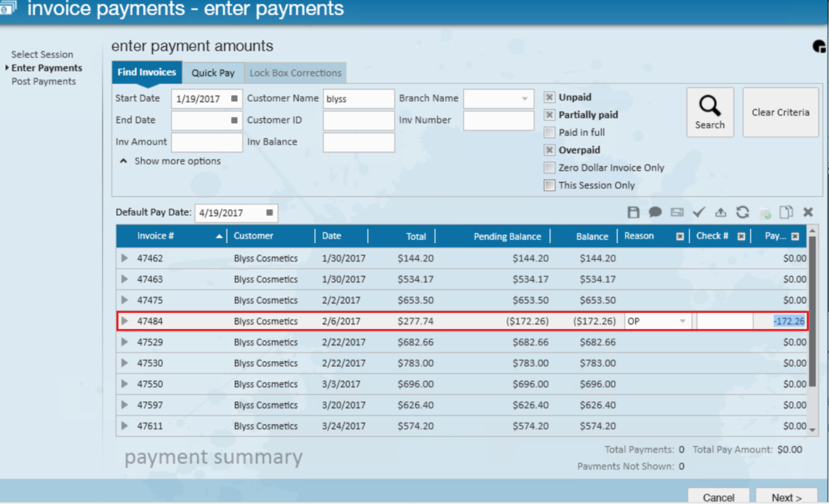Enable the Paid in full checkbox
This screenshot has width=829, height=504.
click(549, 133)
